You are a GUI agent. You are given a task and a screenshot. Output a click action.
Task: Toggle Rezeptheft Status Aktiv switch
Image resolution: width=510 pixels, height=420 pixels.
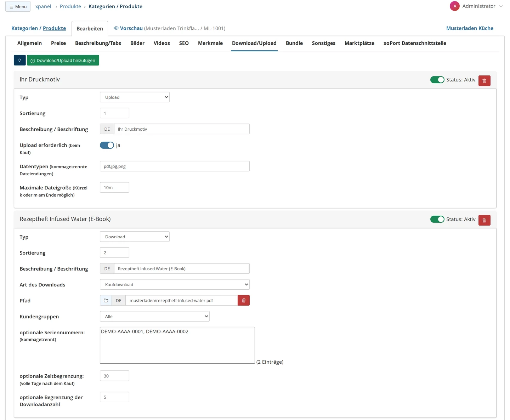click(x=437, y=219)
